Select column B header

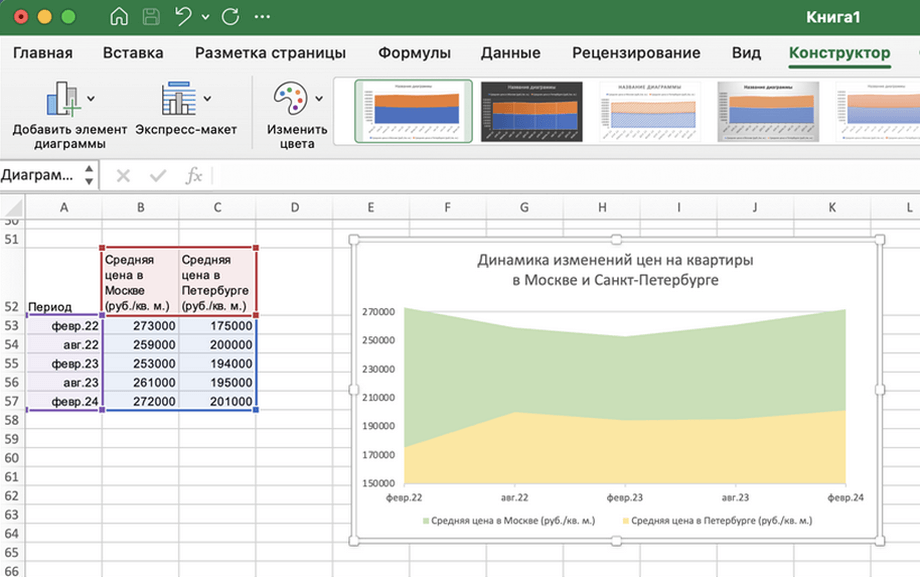click(141, 207)
